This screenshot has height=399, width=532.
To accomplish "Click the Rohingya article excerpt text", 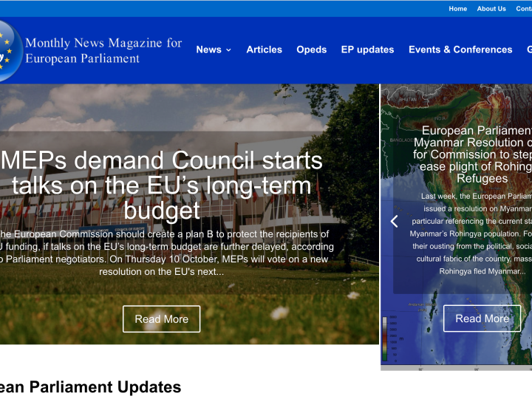I will click(471, 233).
